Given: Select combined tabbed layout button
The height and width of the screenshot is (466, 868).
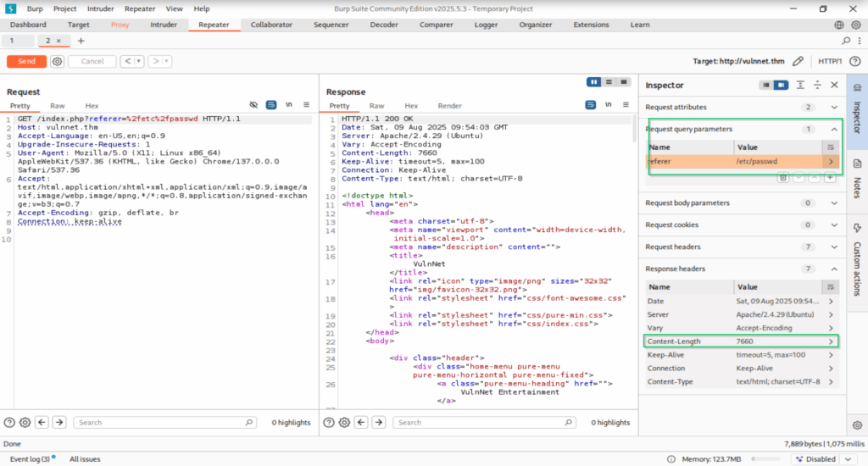Looking at the screenshot, I should coord(624,82).
